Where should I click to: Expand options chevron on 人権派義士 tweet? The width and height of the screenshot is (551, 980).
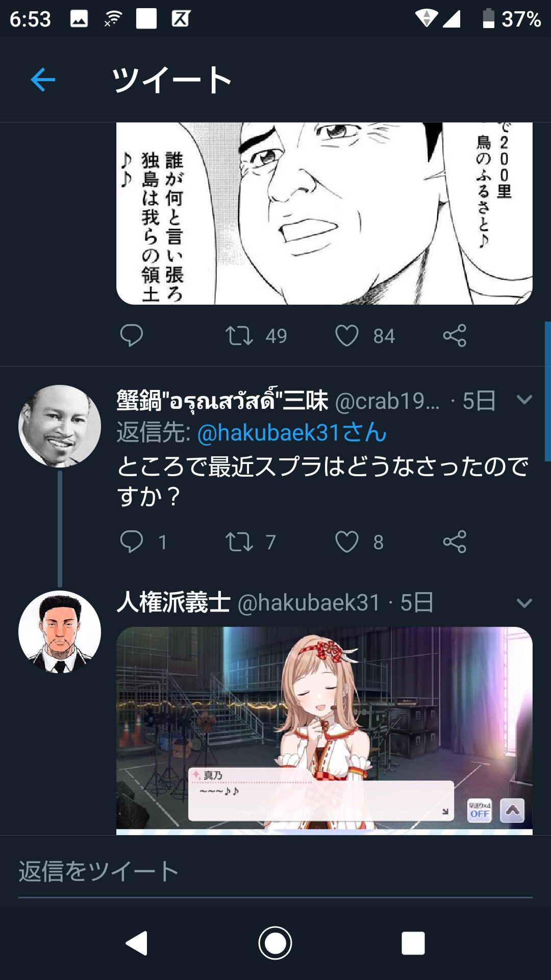pos(524,603)
